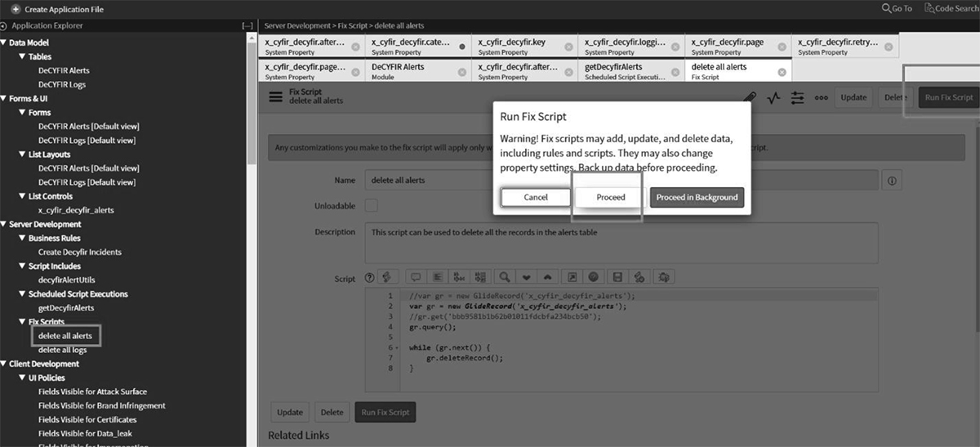
Task: Collapse the Data Model tree section
Action: pyautogui.click(x=4, y=42)
